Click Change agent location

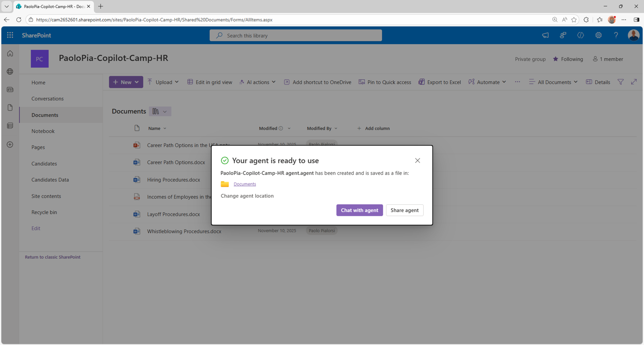pos(247,196)
